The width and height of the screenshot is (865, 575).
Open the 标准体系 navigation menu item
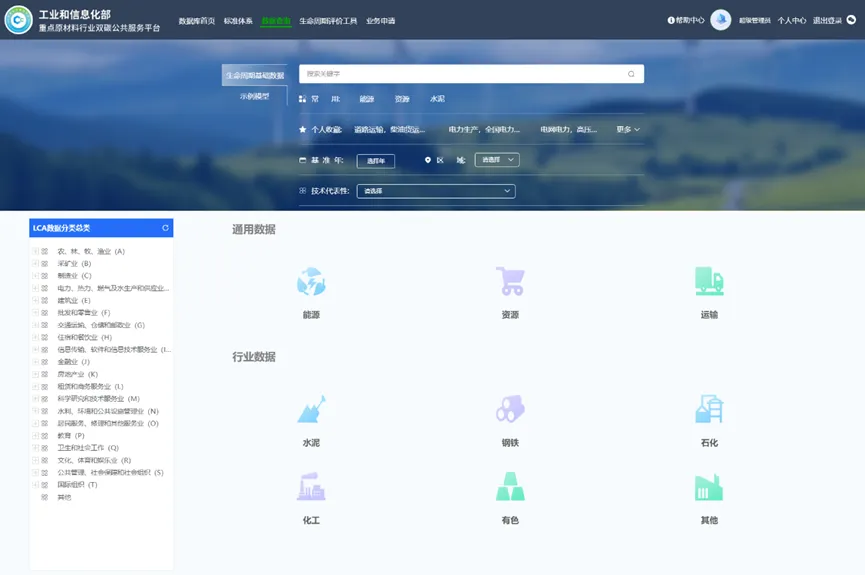coord(238,21)
